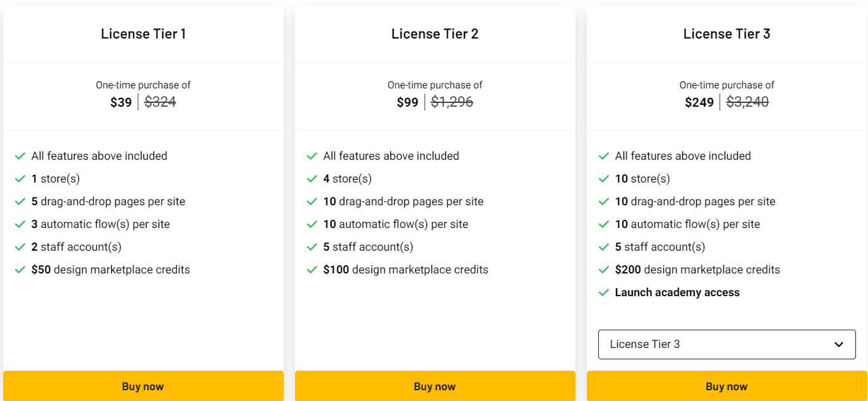Click the checkmark beside $100 design marketplace credits
The image size is (868, 401).
(311, 269)
